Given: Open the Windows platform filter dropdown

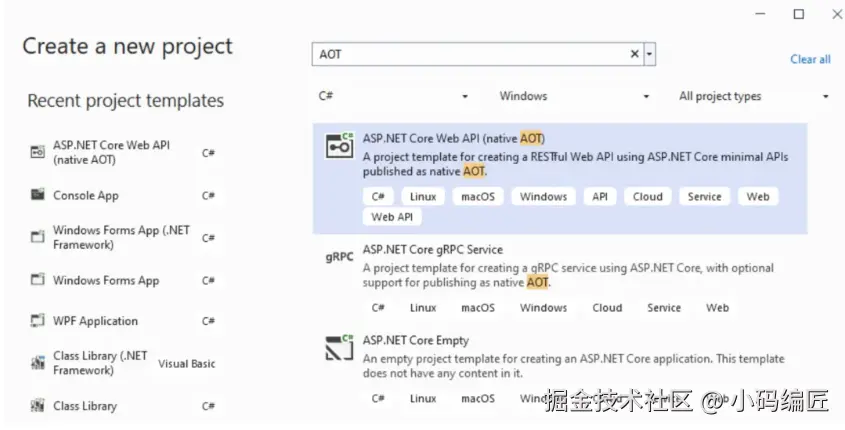Looking at the screenshot, I should point(574,96).
